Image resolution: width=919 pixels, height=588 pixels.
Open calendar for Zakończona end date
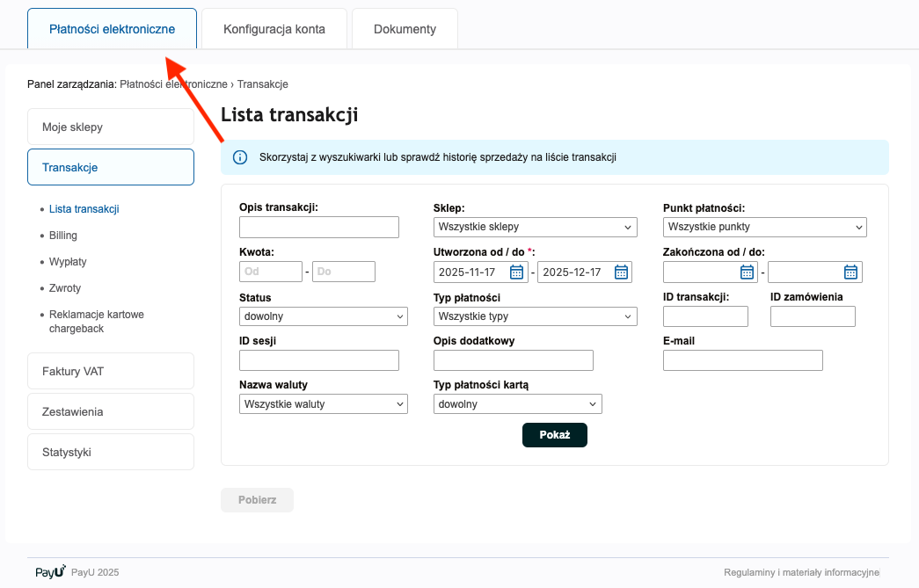point(850,272)
